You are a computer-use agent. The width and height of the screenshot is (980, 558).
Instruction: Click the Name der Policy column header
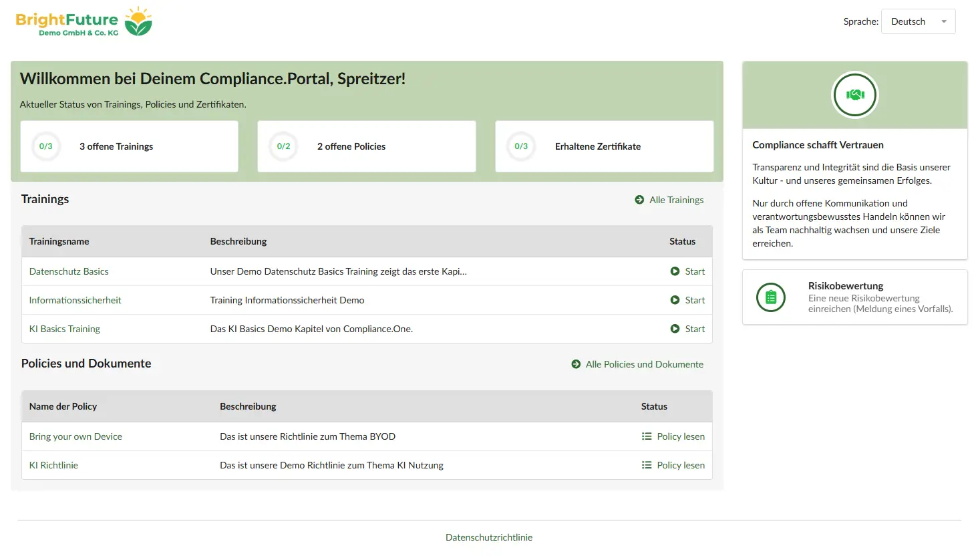click(x=63, y=406)
